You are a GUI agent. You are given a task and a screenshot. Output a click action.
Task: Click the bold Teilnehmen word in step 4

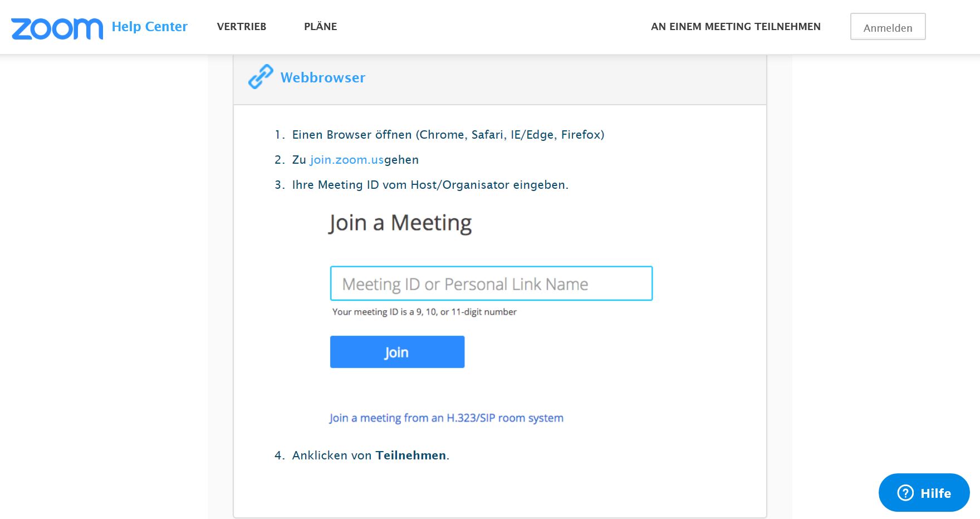[x=410, y=456]
